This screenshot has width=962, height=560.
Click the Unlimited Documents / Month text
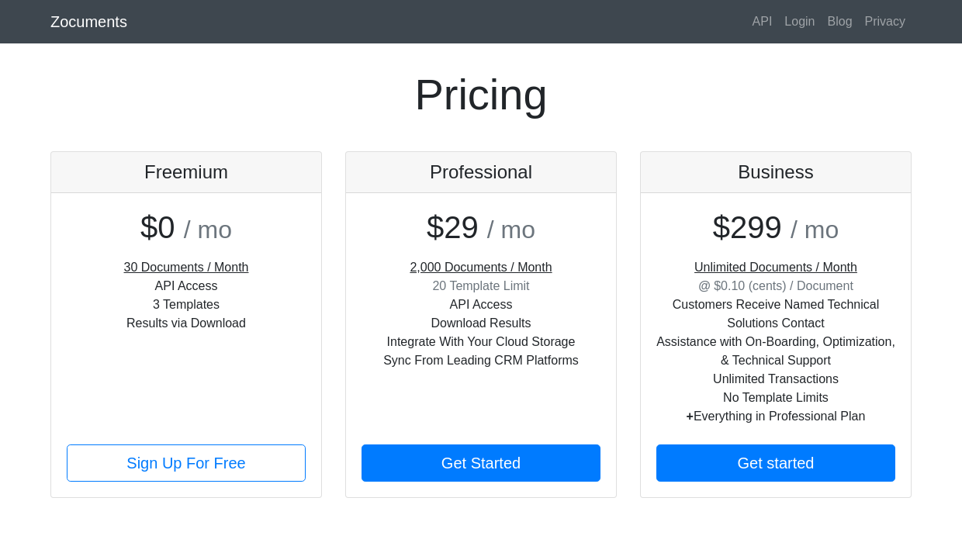[776, 268]
